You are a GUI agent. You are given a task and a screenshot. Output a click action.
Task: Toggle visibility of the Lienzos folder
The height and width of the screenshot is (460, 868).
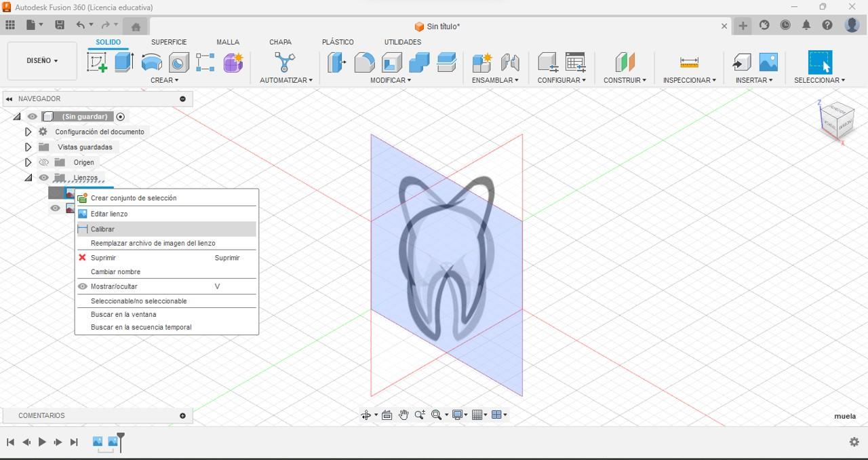pos(44,178)
